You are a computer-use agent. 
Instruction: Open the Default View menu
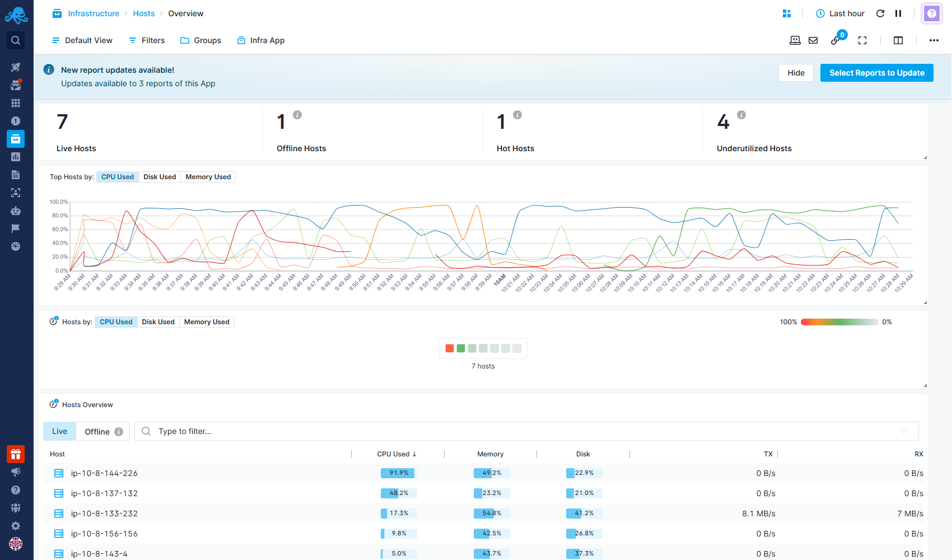(x=82, y=40)
